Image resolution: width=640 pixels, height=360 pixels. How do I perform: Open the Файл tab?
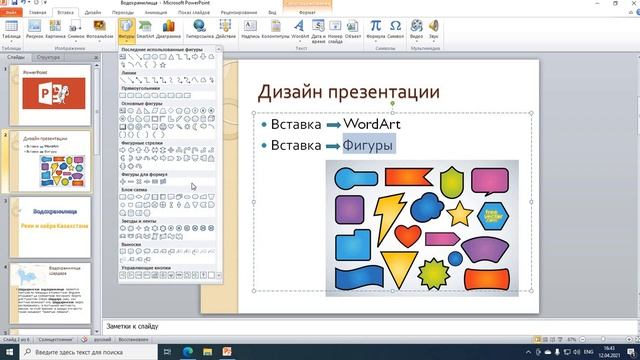[x=11, y=12]
